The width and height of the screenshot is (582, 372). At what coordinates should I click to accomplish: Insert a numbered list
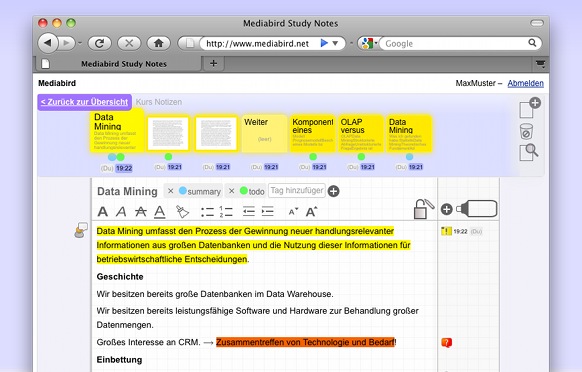pos(226,212)
